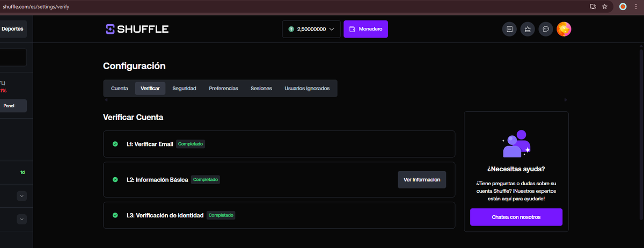
Task: Click the L1 Verificar Email green check
Action: pyautogui.click(x=115, y=144)
